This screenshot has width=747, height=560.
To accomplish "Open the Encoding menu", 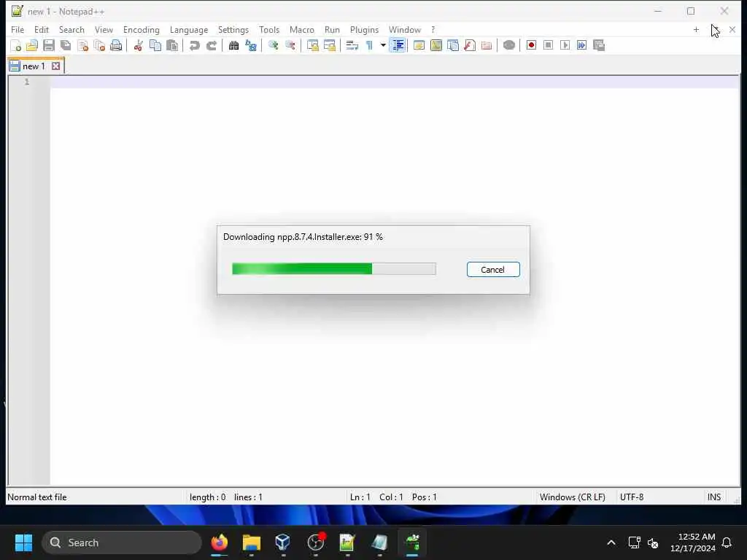I will pyautogui.click(x=141, y=29).
